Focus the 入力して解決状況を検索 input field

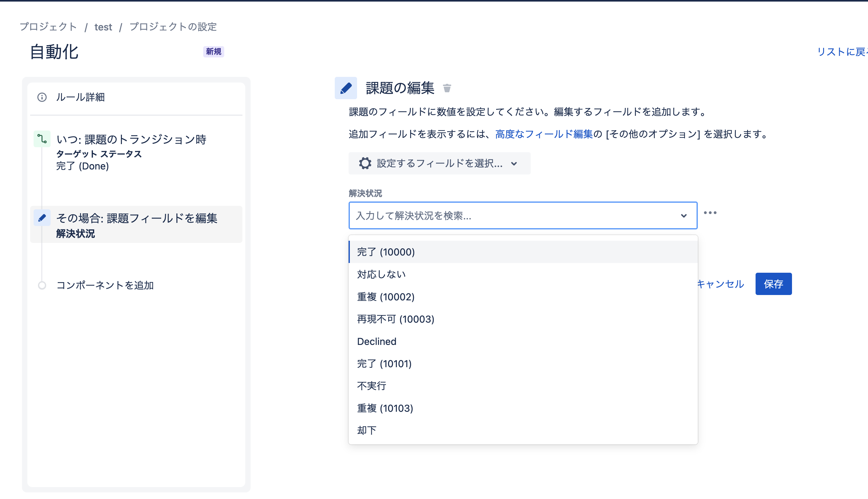click(x=523, y=216)
